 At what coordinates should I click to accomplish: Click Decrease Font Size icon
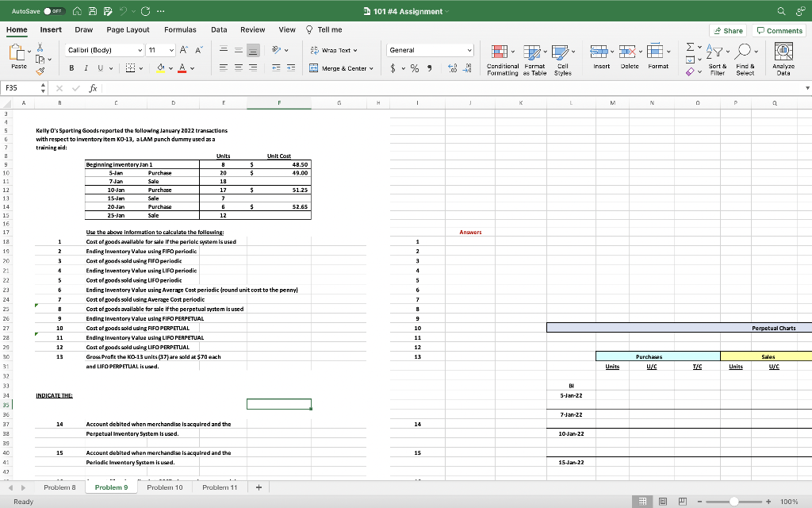[x=198, y=50]
